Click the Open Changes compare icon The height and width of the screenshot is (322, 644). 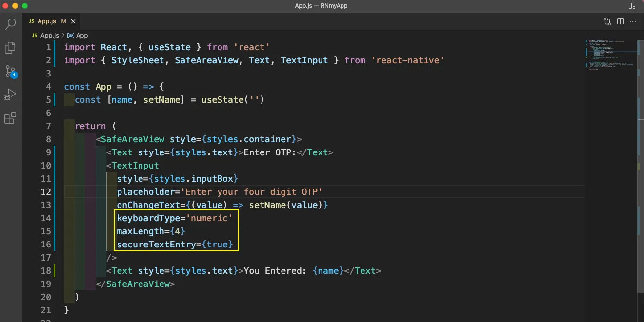607,21
